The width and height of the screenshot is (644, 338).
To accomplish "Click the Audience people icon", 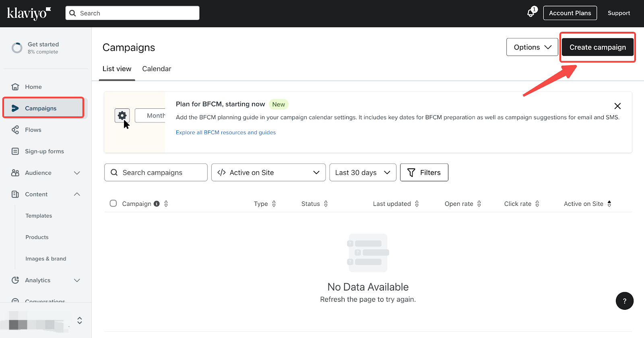I will tap(15, 173).
